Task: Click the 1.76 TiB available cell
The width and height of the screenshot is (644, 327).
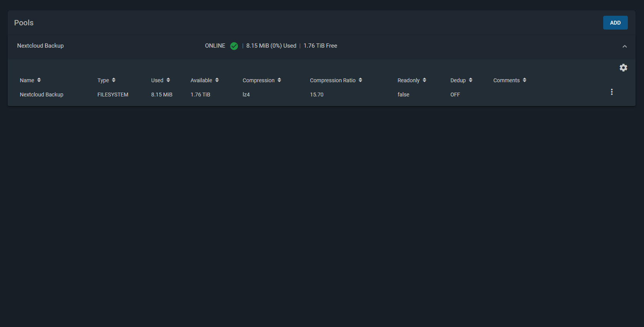Action: [200, 95]
